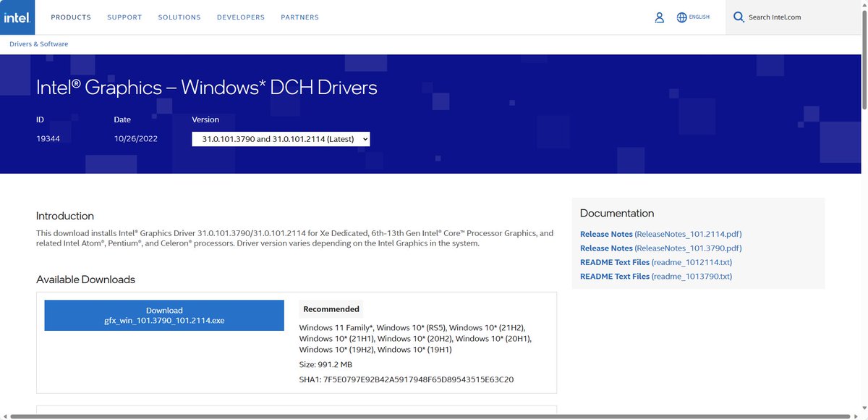Click the search magnifier icon
The width and height of the screenshot is (868, 420).
[739, 17]
